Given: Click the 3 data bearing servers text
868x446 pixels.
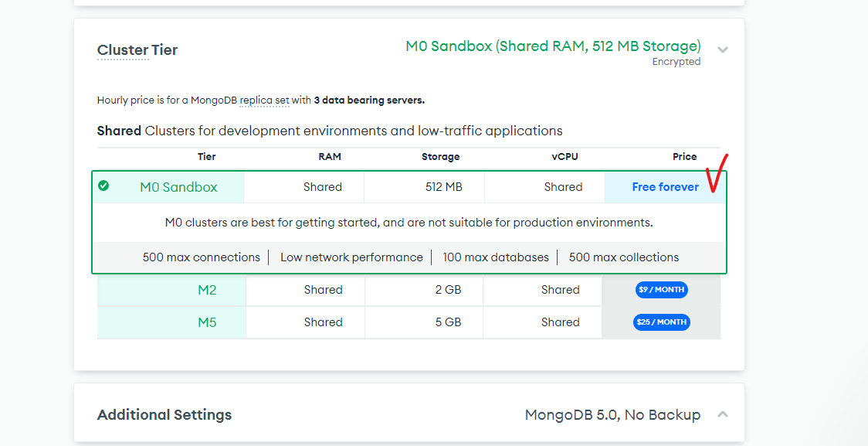Looking at the screenshot, I should [369, 100].
